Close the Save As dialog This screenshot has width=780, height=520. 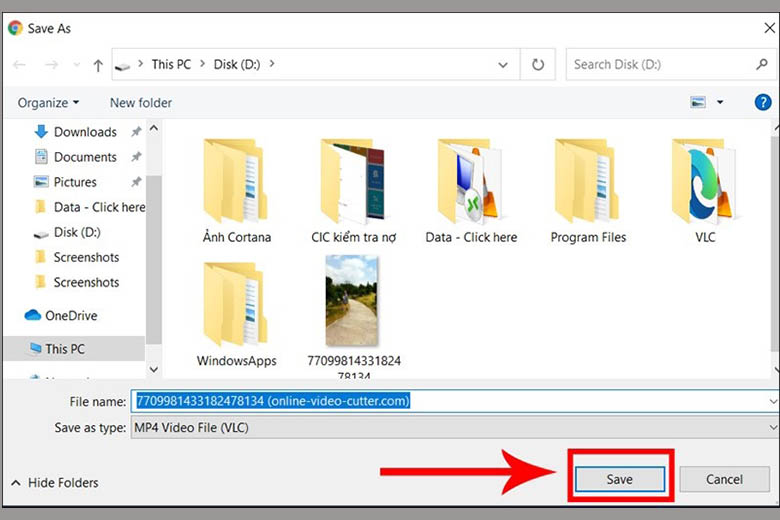coord(770,28)
